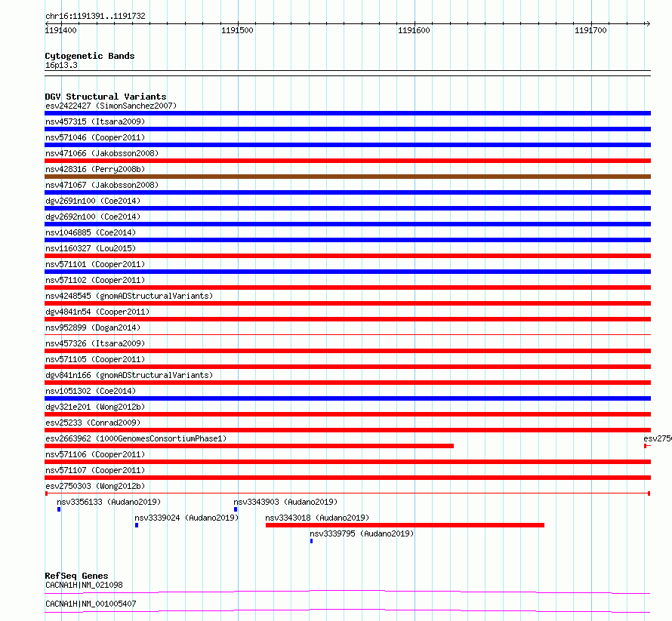Click the nsv3339024 (Audano2019) blue marker
Viewport: 672px width, 621px height.
point(137,525)
